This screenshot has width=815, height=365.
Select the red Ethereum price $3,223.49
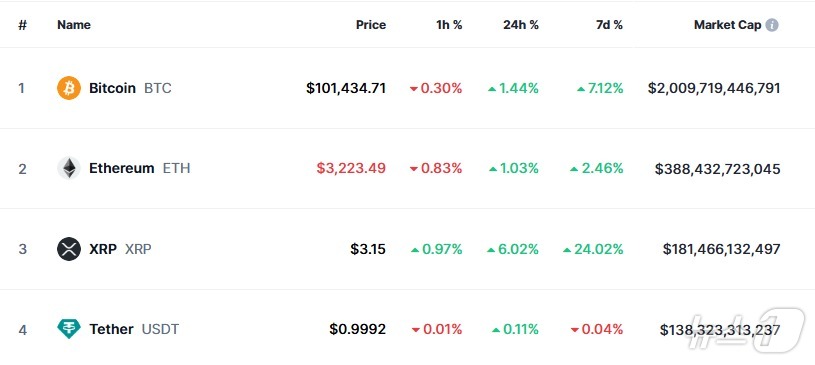pyautogui.click(x=351, y=168)
